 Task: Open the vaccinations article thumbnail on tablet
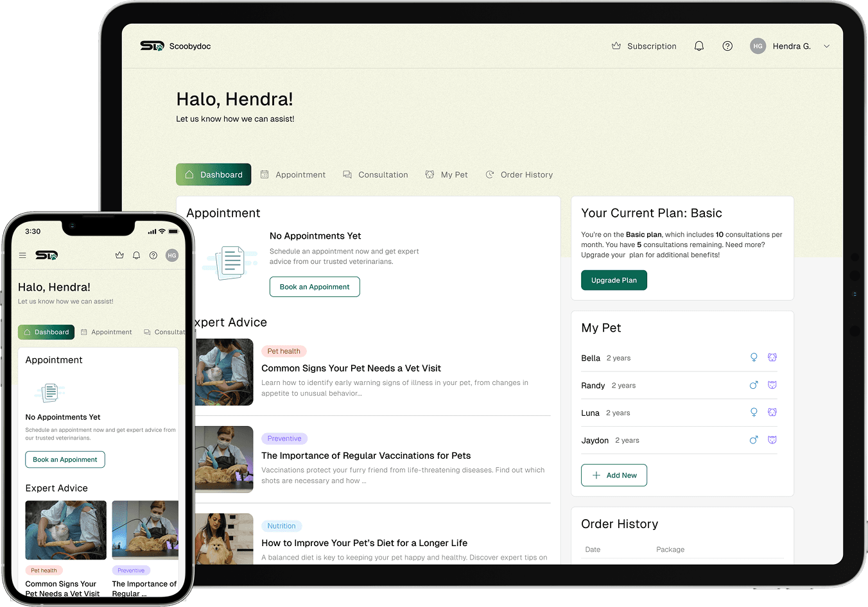[x=224, y=459]
